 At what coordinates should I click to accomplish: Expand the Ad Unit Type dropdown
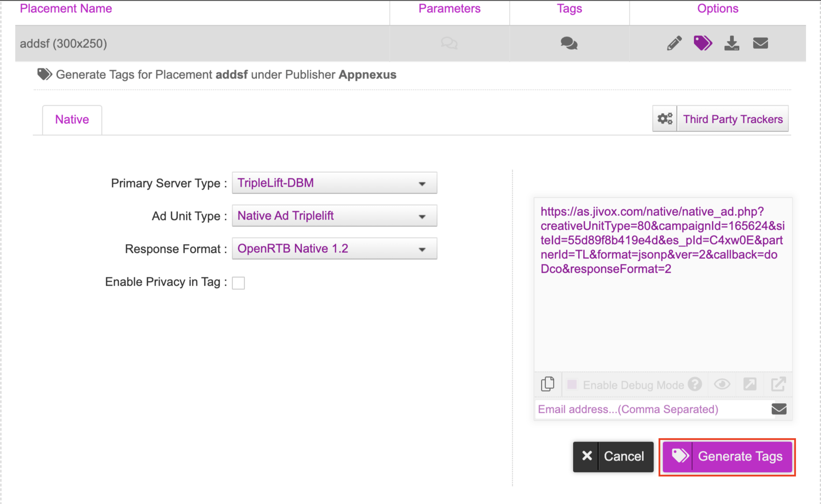334,216
